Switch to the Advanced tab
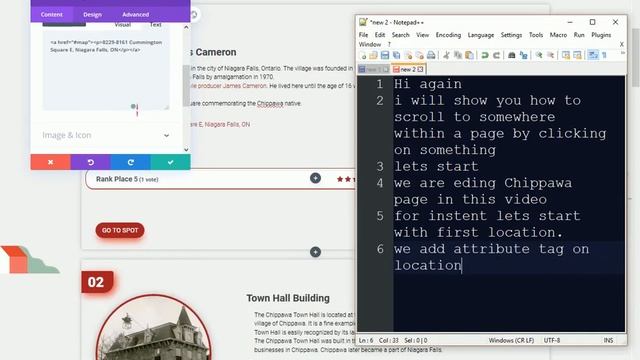The width and height of the screenshot is (640, 360). [x=136, y=14]
